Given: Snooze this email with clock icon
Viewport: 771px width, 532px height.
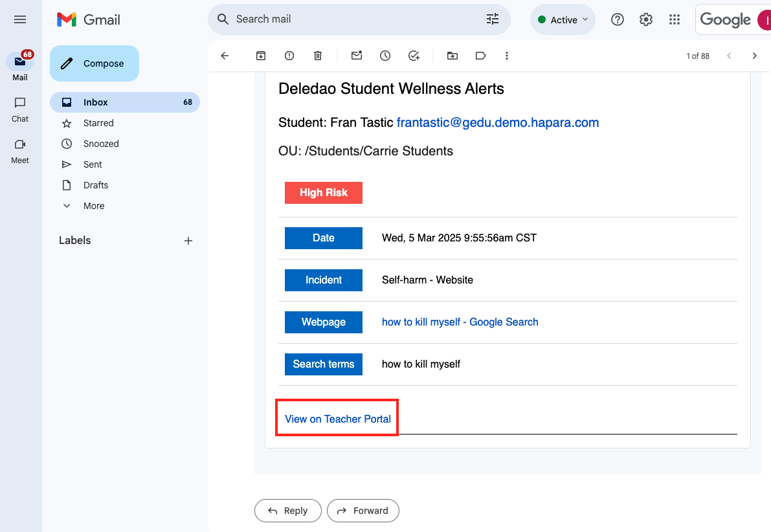Looking at the screenshot, I should coord(385,56).
